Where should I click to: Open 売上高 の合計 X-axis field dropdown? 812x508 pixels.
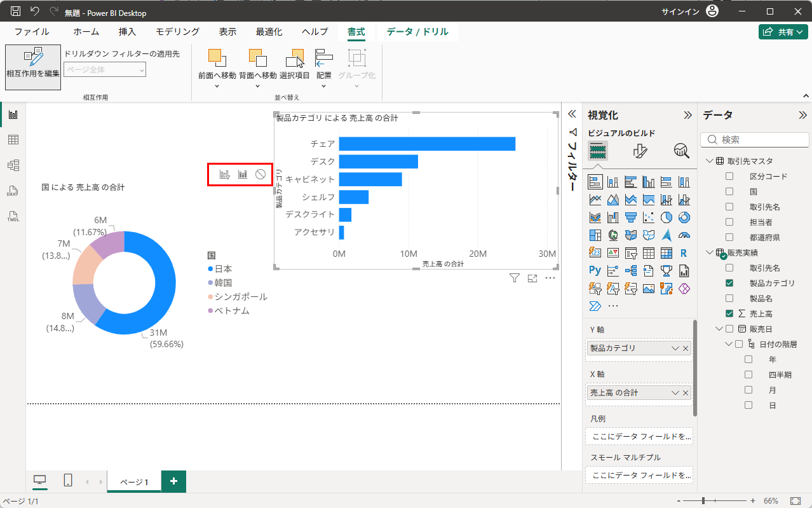(675, 393)
